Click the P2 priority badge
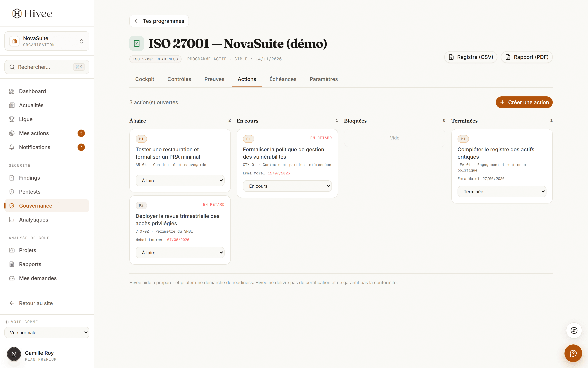 (x=141, y=206)
